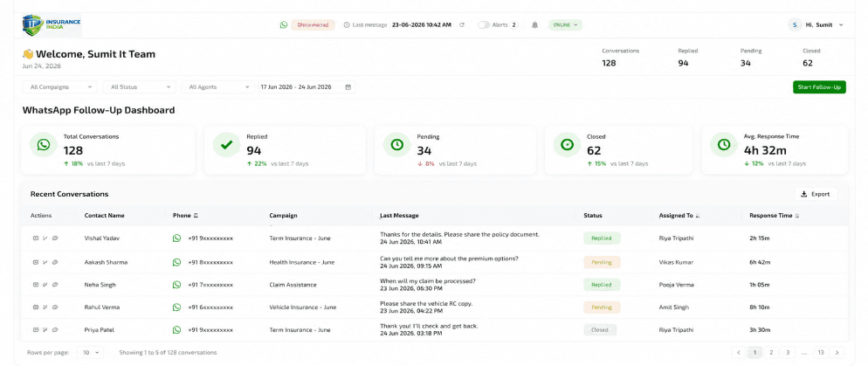
Task: Click Claim Assistance campaign cell
Action: [293, 285]
